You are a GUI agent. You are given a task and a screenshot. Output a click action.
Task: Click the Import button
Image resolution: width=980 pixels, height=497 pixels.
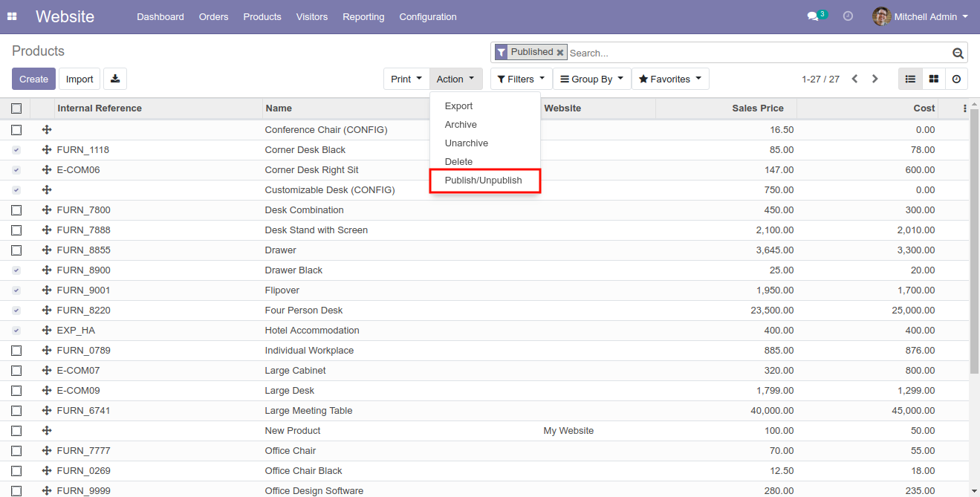point(79,79)
